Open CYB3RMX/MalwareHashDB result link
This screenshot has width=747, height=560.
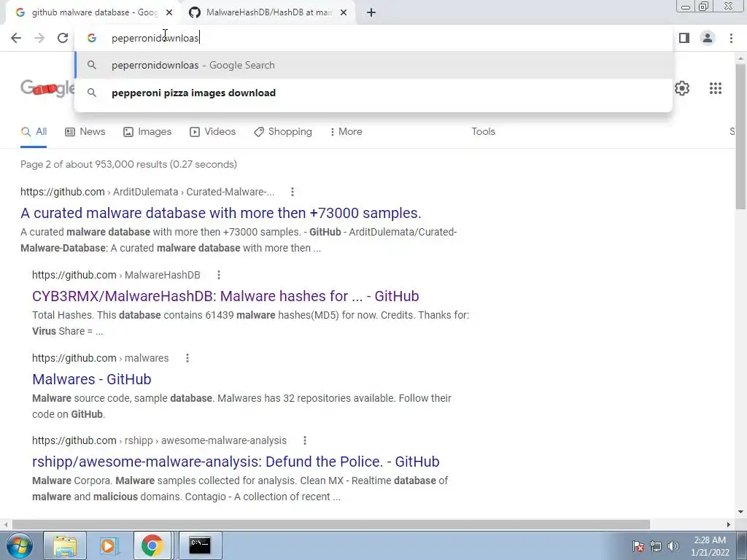[x=225, y=296]
